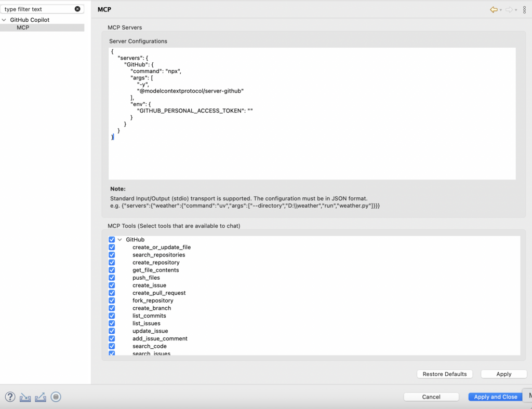Screen dimensions: 532x409
Task: Click the Apply and Close button
Action: point(495,397)
